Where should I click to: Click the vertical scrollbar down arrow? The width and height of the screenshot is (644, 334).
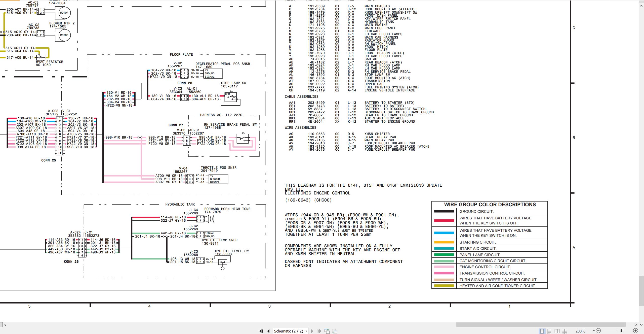coord(641,325)
